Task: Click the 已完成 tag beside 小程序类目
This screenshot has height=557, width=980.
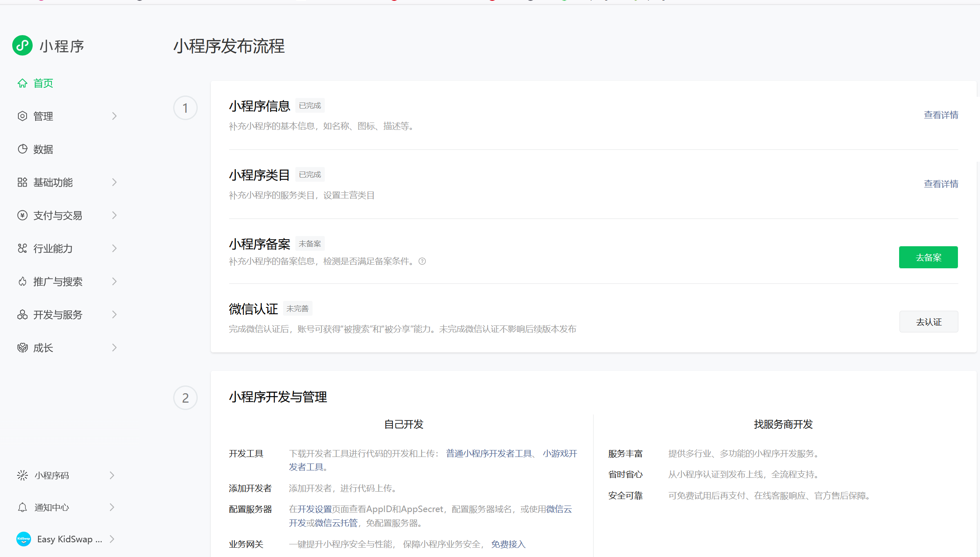Action: coord(310,175)
